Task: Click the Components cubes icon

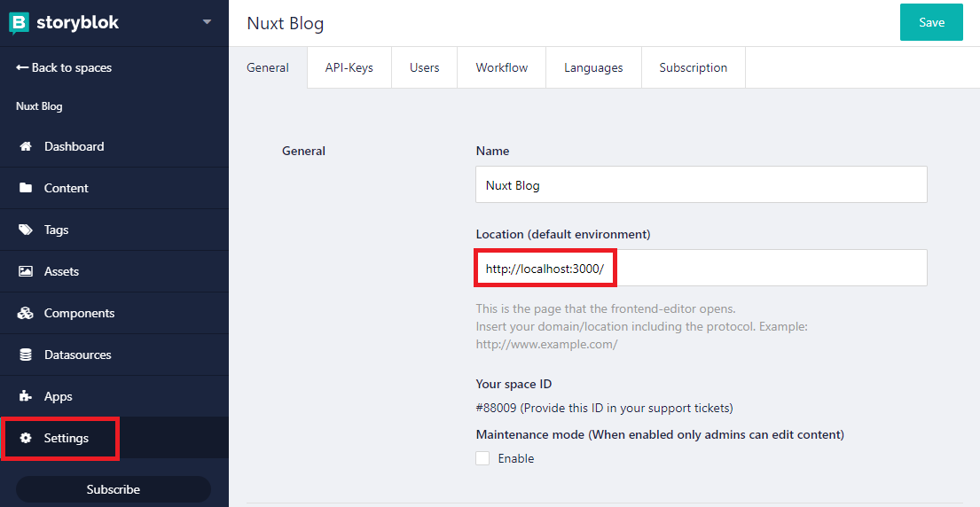Action: point(26,313)
